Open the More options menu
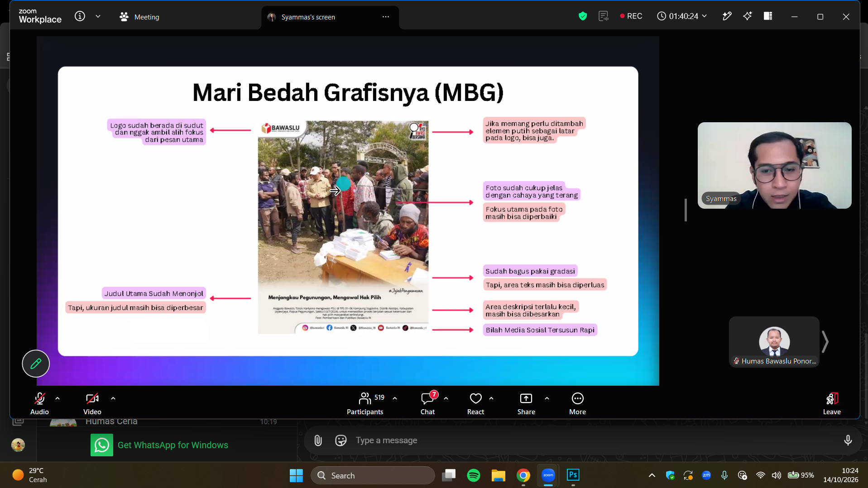 577,403
